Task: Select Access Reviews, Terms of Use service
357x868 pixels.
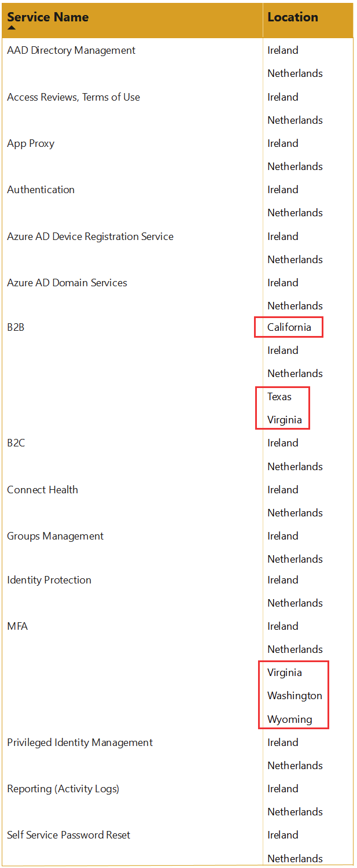Action: coord(73,97)
